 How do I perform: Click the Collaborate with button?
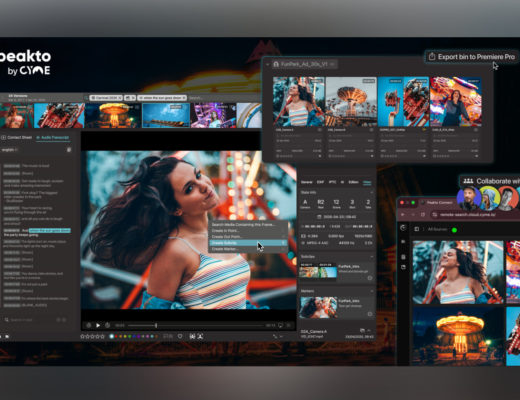491,181
